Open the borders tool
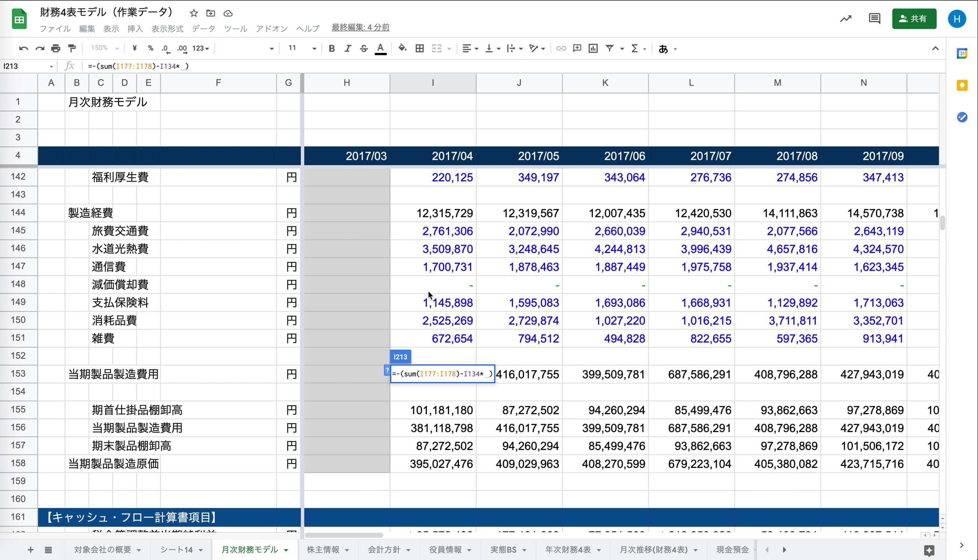Image resolution: width=978 pixels, height=560 pixels. click(419, 48)
